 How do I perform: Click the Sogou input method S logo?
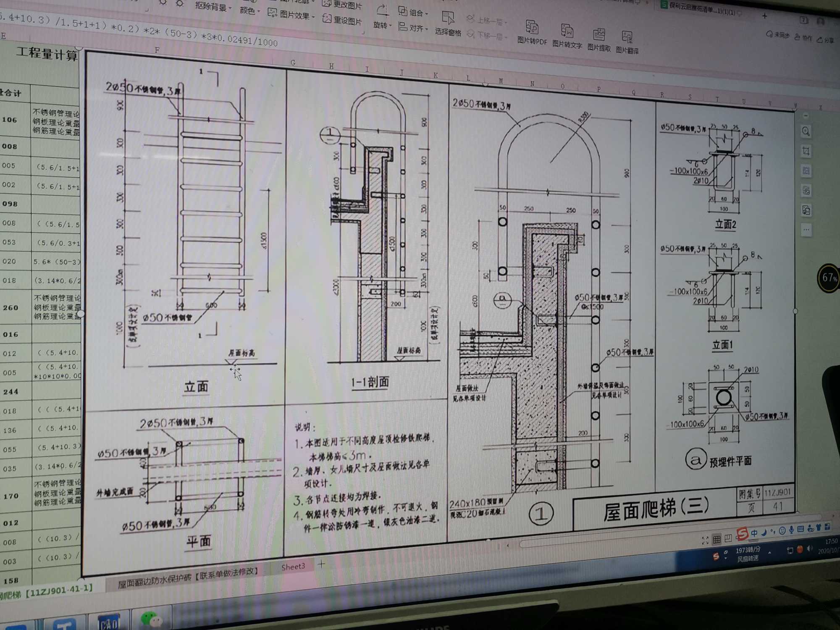743,533
